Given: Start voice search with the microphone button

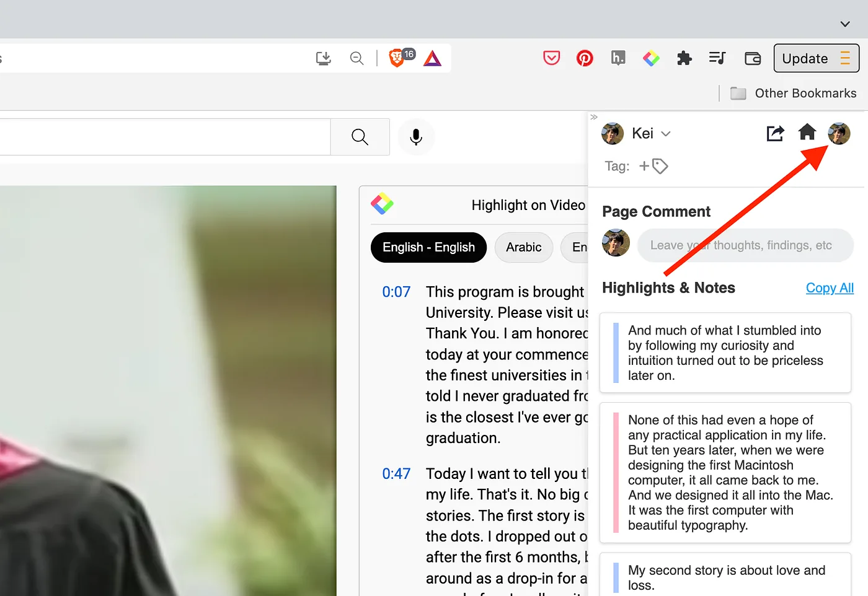Looking at the screenshot, I should click(x=416, y=137).
